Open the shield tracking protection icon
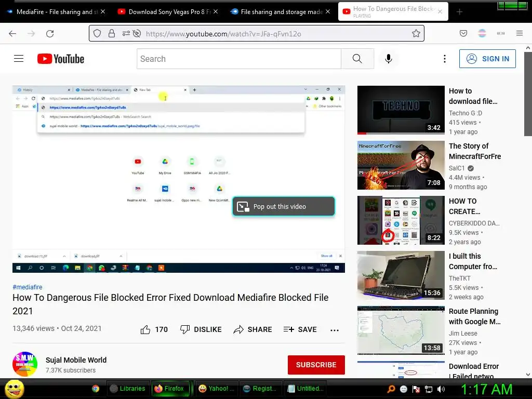The image size is (532, 399). (97, 34)
